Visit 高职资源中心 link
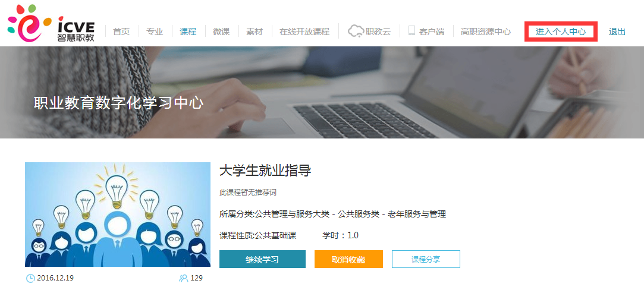644x290 pixels. 486,31
